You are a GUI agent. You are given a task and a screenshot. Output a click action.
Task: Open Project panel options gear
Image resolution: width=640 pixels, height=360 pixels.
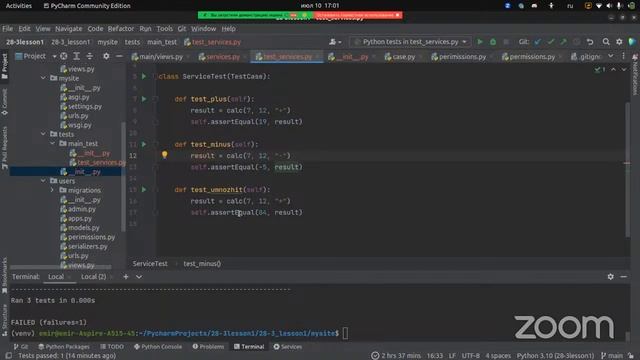pos(106,56)
